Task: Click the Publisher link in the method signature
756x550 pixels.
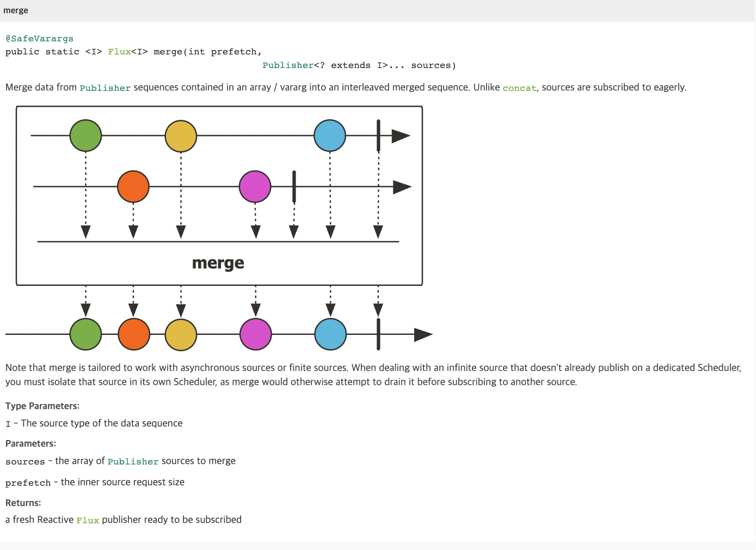Action: (x=288, y=65)
